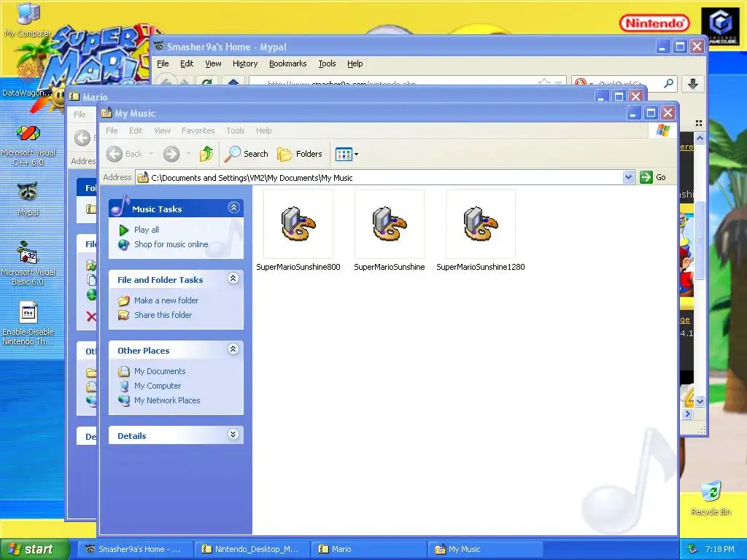Open Help menu in Mypal browser
This screenshot has height=560, width=747.
click(x=355, y=63)
